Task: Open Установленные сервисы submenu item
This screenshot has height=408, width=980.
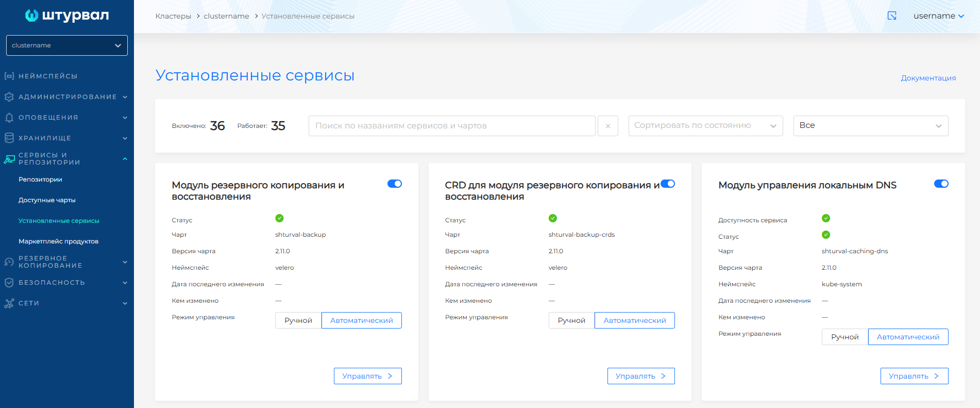Action: [59, 221]
